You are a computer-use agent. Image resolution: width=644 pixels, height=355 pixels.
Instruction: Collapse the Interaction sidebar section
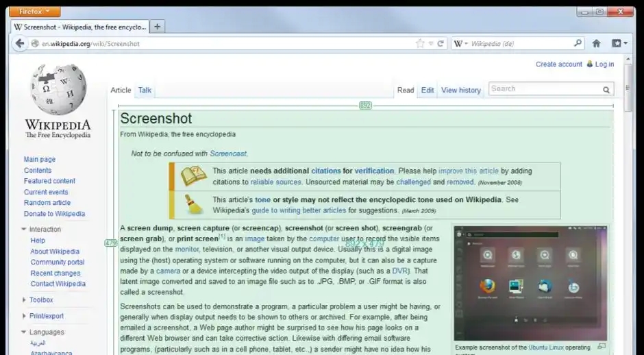[24, 230]
